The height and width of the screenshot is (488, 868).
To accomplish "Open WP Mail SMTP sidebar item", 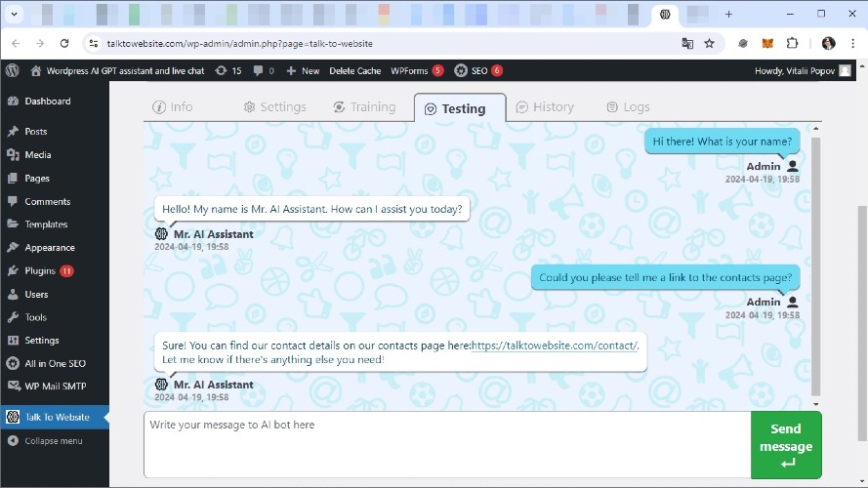I will [x=55, y=386].
